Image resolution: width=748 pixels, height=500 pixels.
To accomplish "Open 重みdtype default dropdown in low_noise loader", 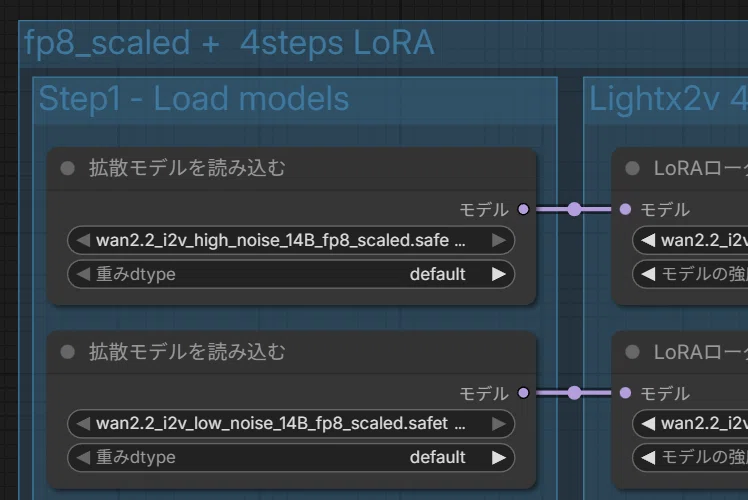I will point(291,458).
